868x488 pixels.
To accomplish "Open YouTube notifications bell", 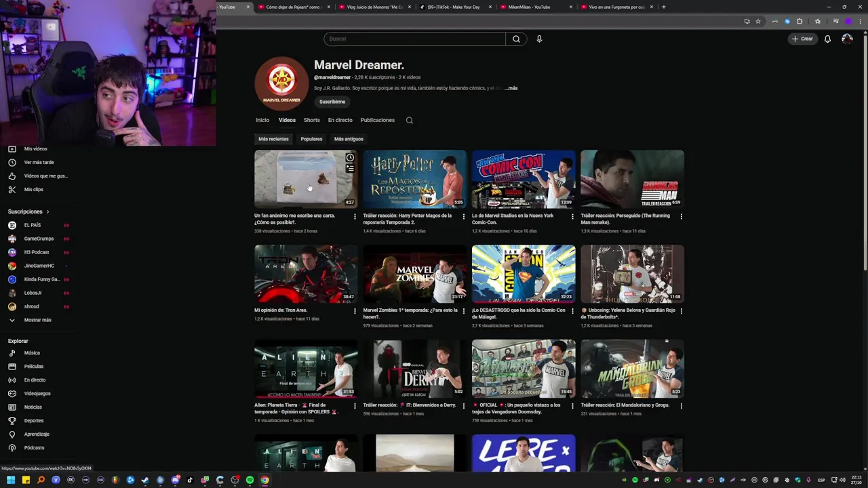I will point(827,39).
